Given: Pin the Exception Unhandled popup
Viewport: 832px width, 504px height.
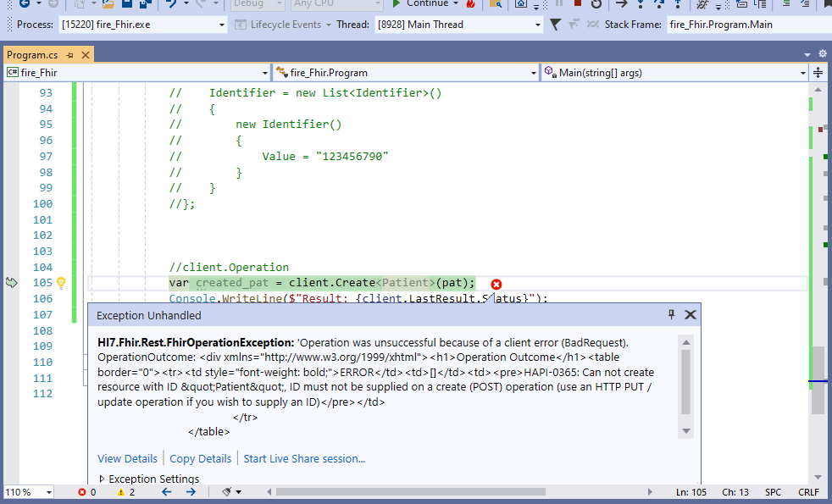Looking at the screenshot, I should pyautogui.click(x=671, y=314).
